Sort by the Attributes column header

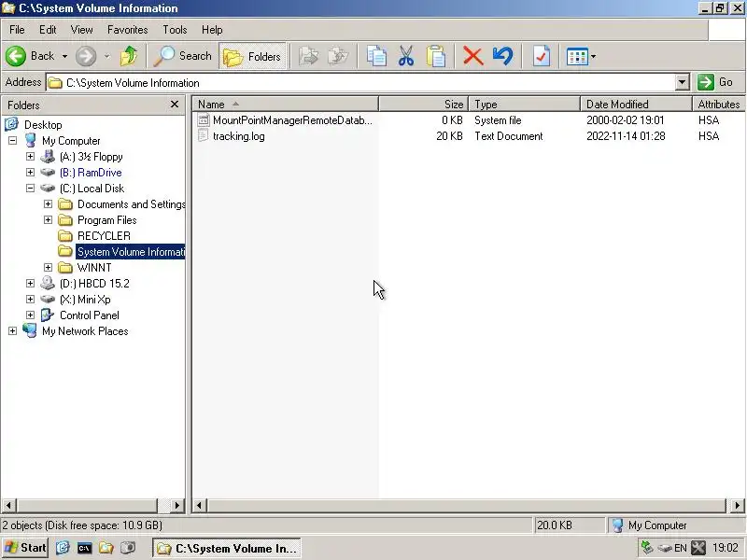(x=718, y=105)
